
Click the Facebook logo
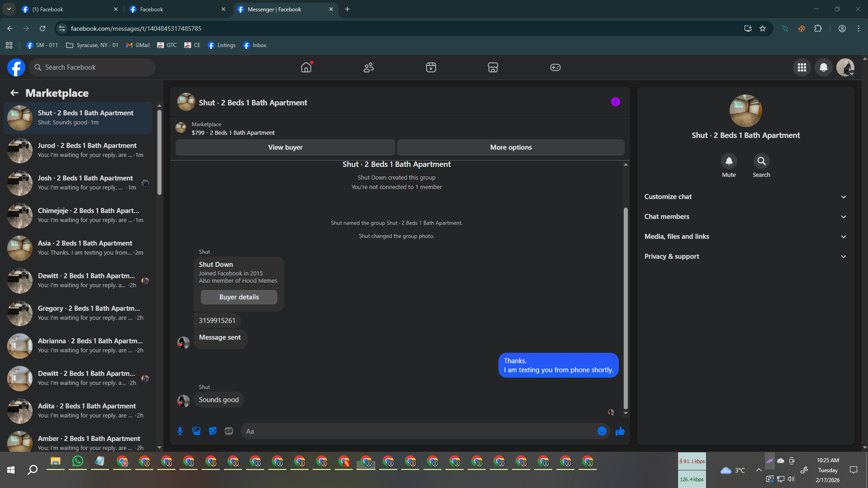[x=16, y=67]
